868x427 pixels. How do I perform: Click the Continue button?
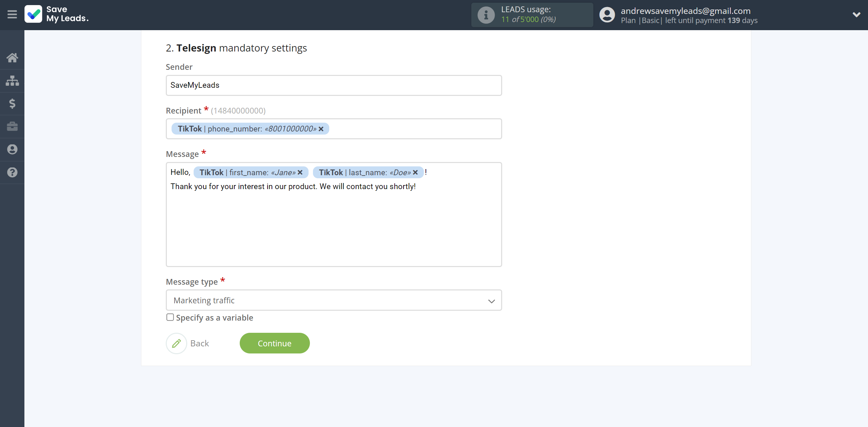(x=275, y=343)
